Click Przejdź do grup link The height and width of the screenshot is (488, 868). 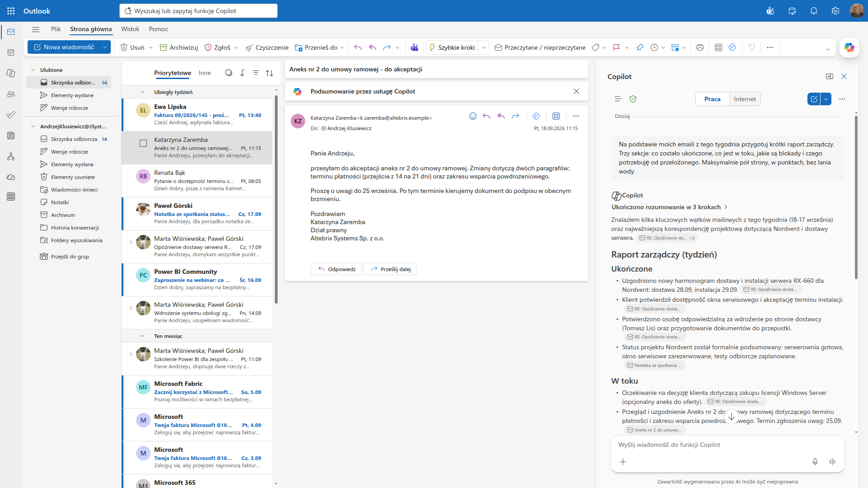70,257
